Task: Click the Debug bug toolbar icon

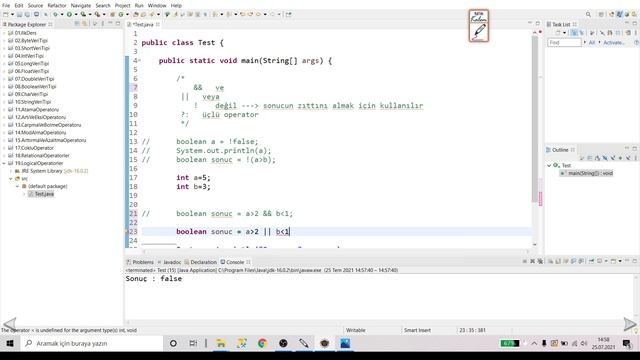Action: [x=55, y=14]
